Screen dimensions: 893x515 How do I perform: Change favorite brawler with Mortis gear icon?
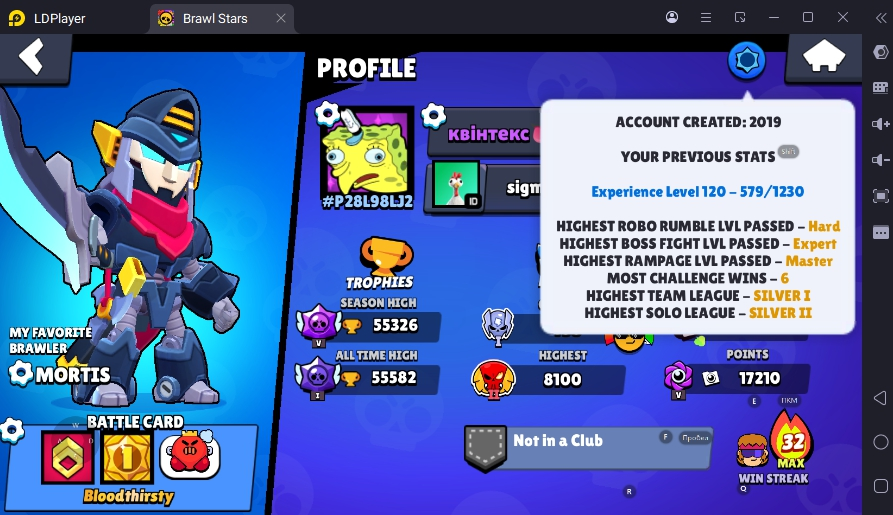21,373
